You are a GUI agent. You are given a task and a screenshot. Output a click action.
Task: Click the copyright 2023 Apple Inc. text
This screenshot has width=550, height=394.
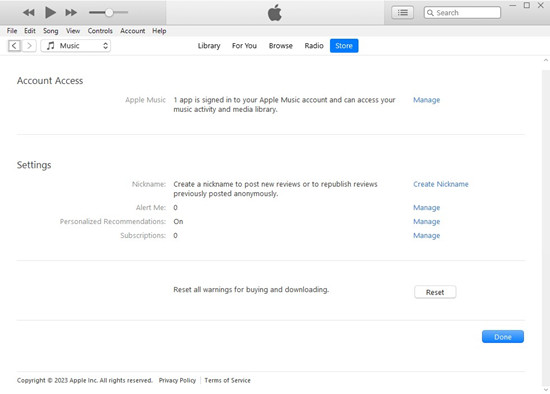click(85, 380)
